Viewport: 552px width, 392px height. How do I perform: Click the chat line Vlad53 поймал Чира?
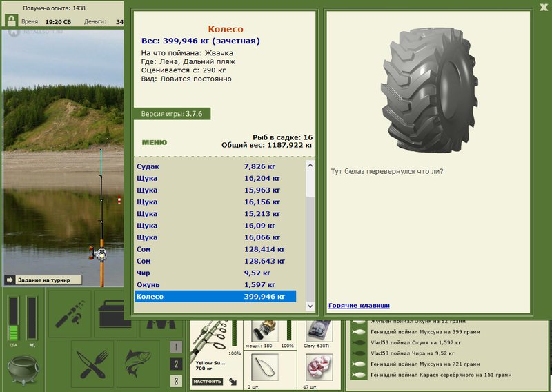point(412,353)
